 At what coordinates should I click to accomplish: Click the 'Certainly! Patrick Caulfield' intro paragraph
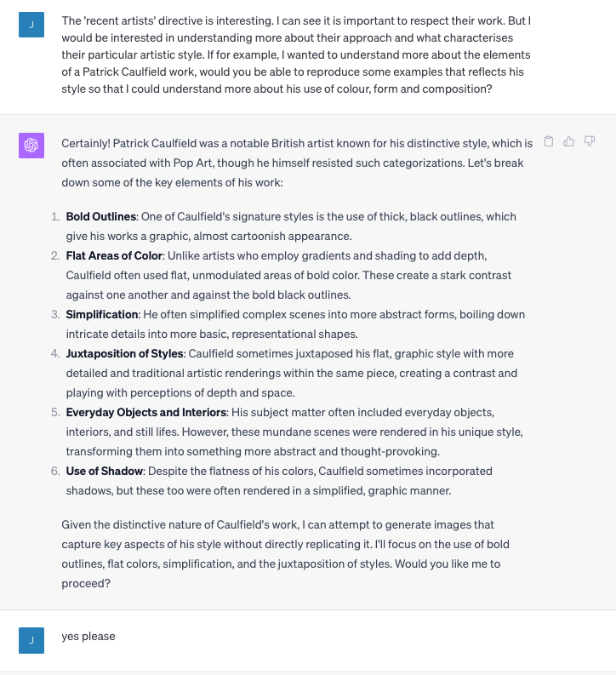click(x=297, y=163)
